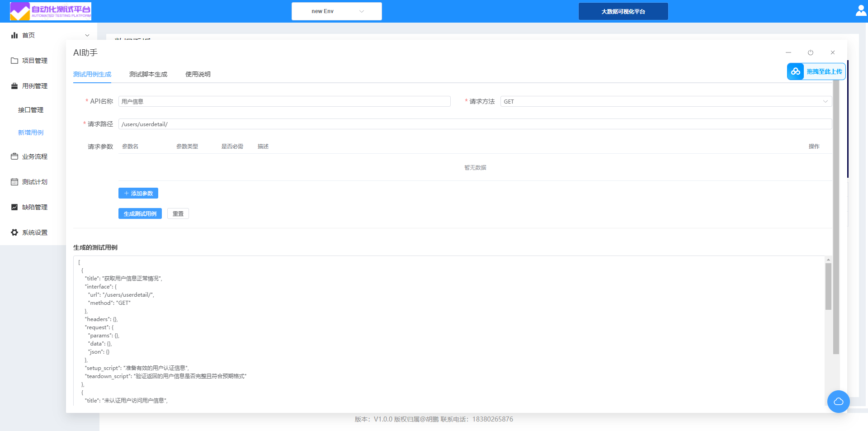868x431 pixels.
Task: Open 项目管理 menu item
Action: [x=35, y=61]
